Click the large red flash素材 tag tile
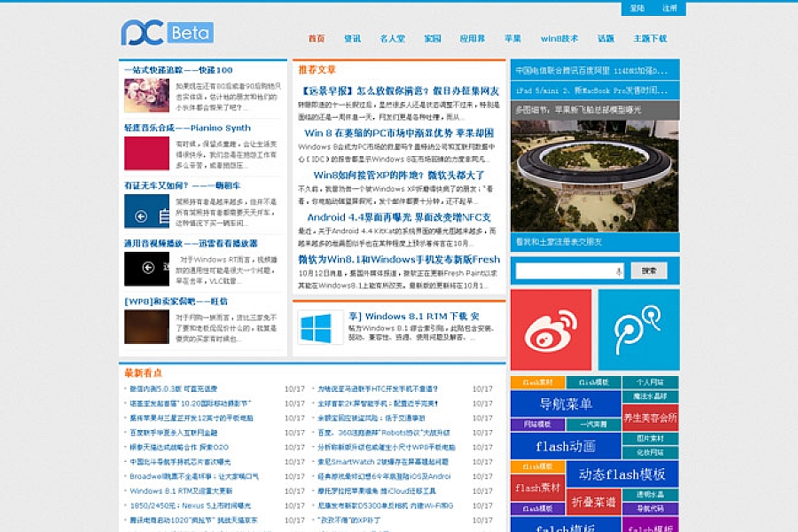Screen dimensions: 798x532 pyautogui.click(x=537, y=489)
